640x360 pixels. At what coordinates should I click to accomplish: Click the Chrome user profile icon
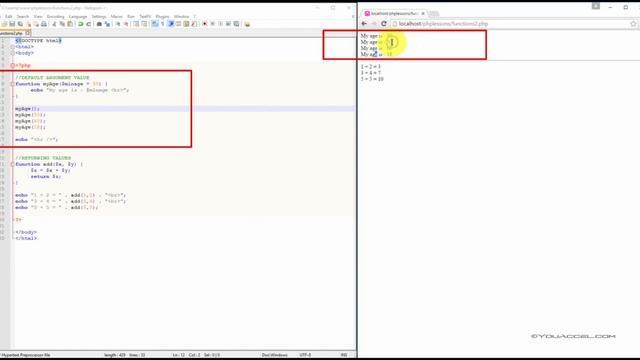(596, 6)
